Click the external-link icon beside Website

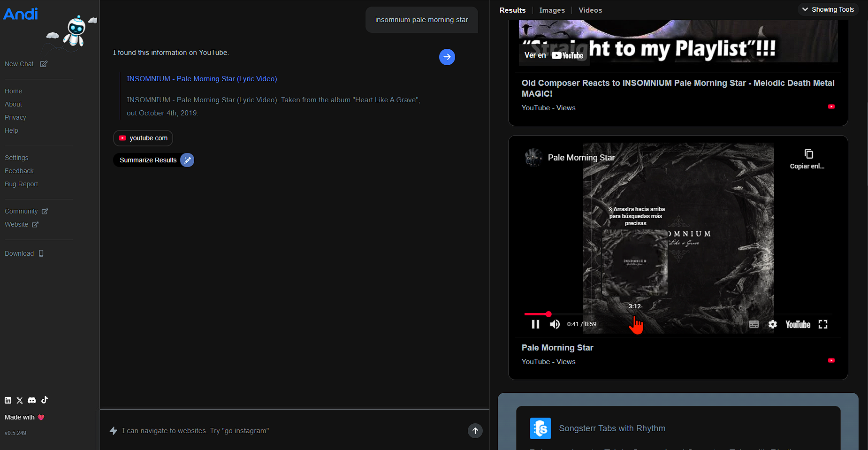click(x=35, y=224)
